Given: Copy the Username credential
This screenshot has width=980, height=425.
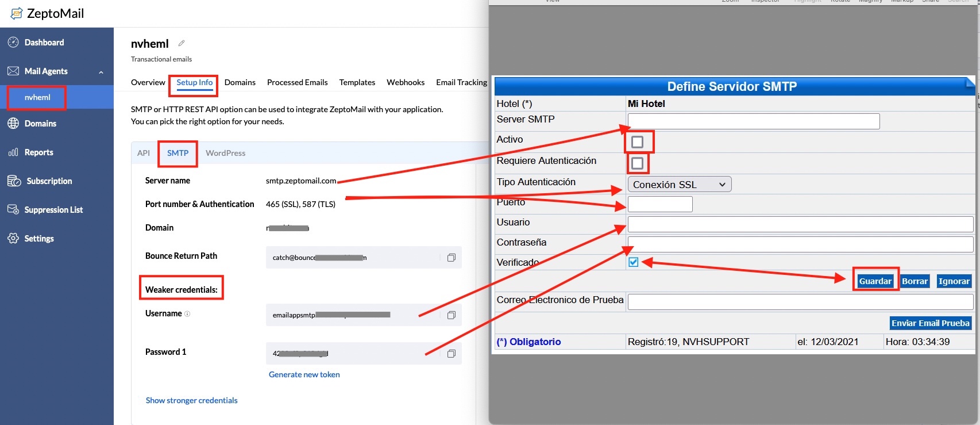Looking at the screenshot, I should (451, 315).
